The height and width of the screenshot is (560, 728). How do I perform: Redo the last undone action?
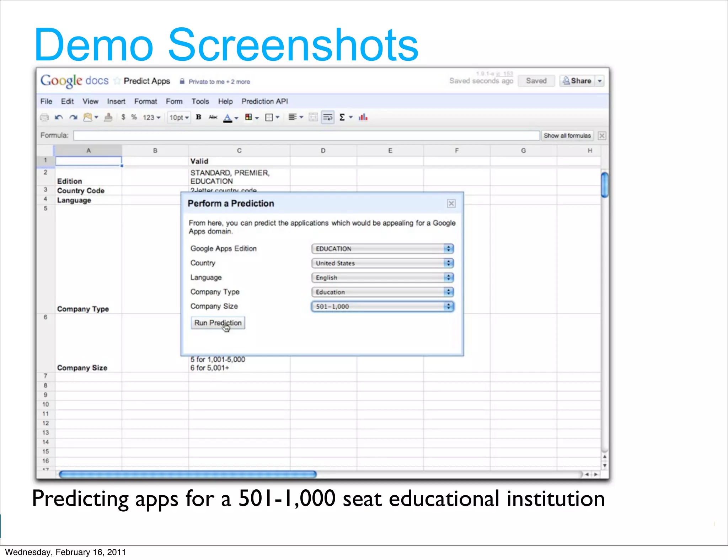73,117
